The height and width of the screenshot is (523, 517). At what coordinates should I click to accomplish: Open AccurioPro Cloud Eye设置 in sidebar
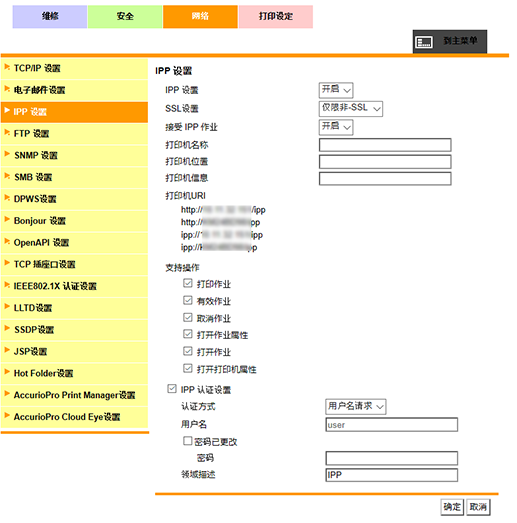coord(74,417)
